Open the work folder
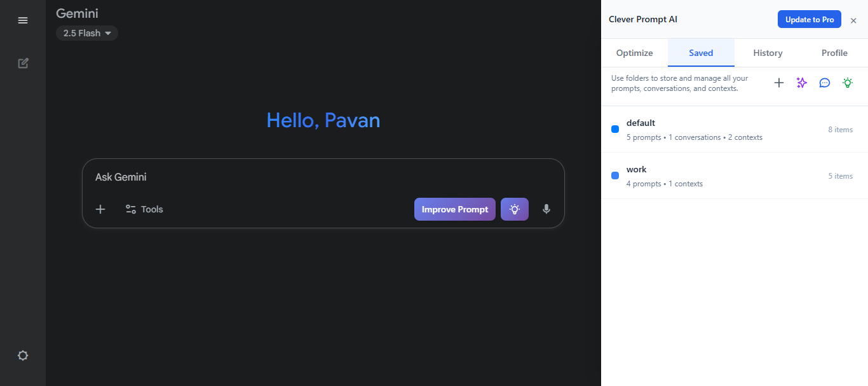 point(735,176)
